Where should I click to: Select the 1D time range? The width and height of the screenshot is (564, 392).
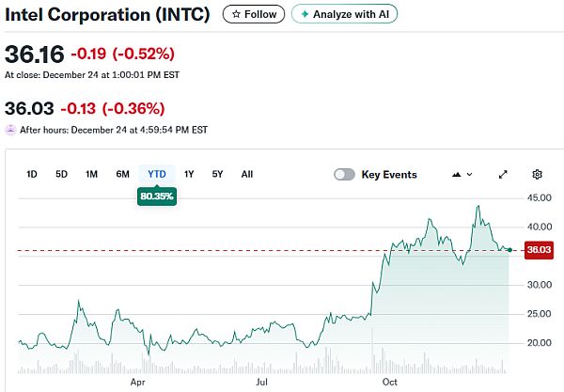tap(32, 174)
